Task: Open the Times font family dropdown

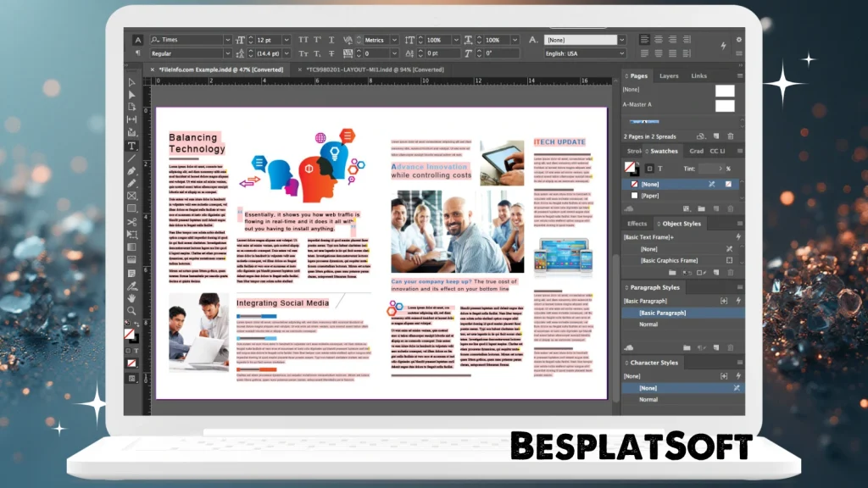Action: click(x=229, y=39)
